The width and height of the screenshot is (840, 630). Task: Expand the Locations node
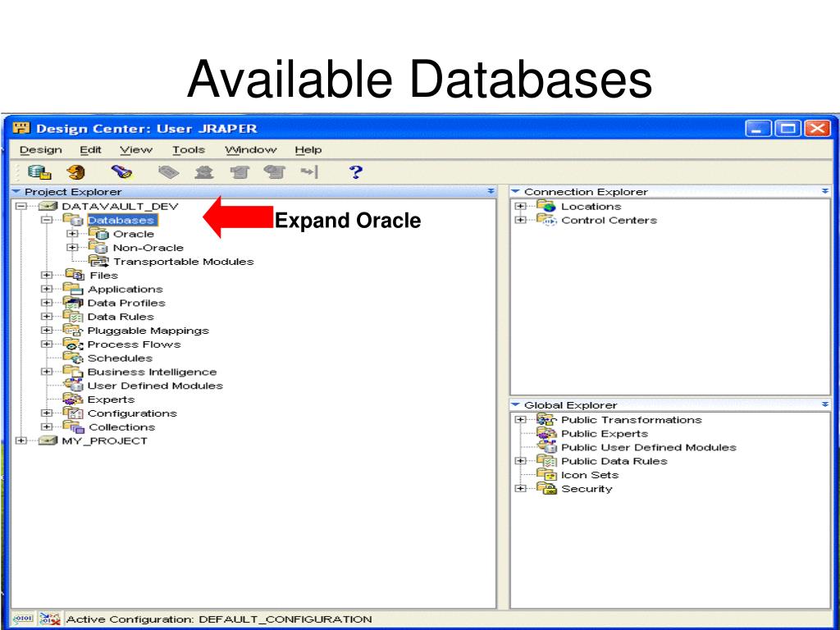click(519, 206)
